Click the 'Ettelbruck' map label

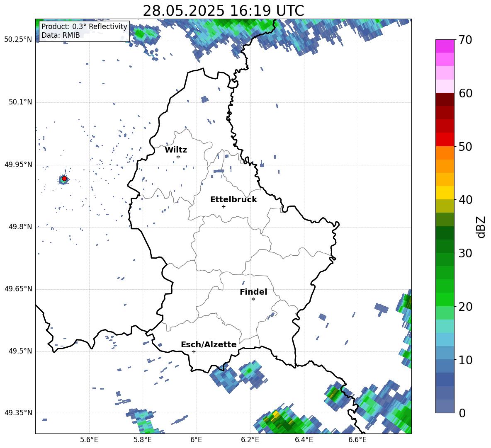point(233,200)
